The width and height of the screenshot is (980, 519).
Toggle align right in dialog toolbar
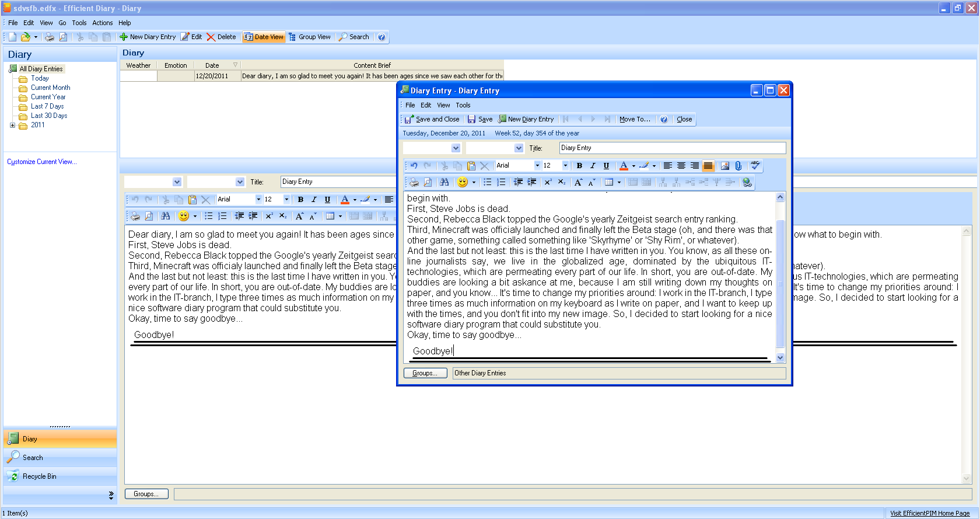[695, 166]
